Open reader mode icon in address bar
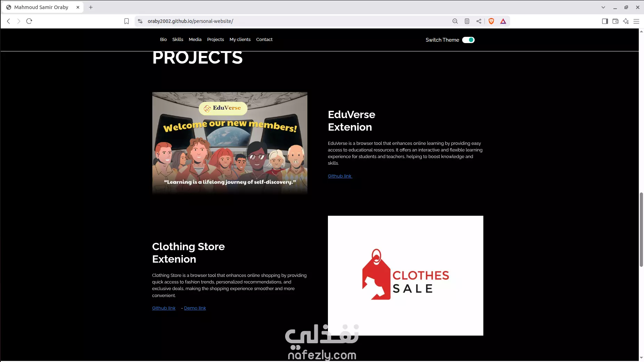The image size is (644, 362). click(467, 21)
